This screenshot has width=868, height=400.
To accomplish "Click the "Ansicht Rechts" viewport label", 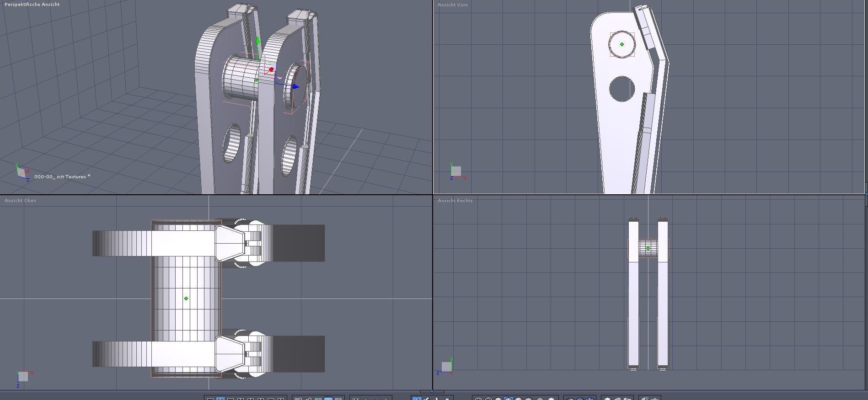I will point(455,200).
